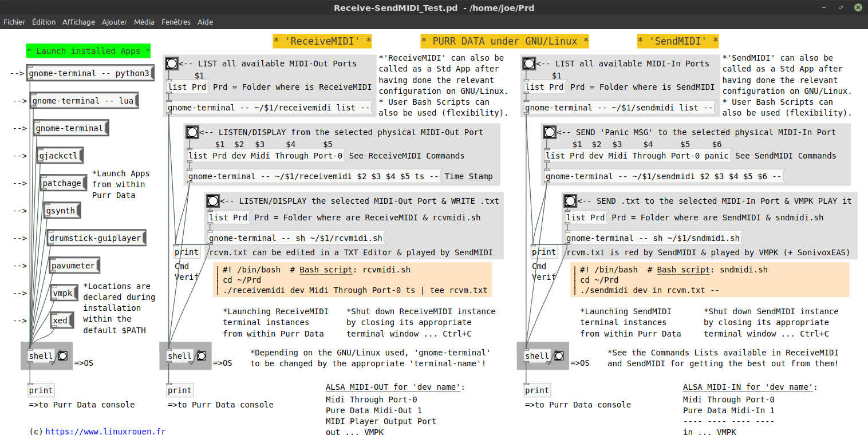
Task: Click the plain 'gnome-terminal' message box
Action: tap(71, 129)
